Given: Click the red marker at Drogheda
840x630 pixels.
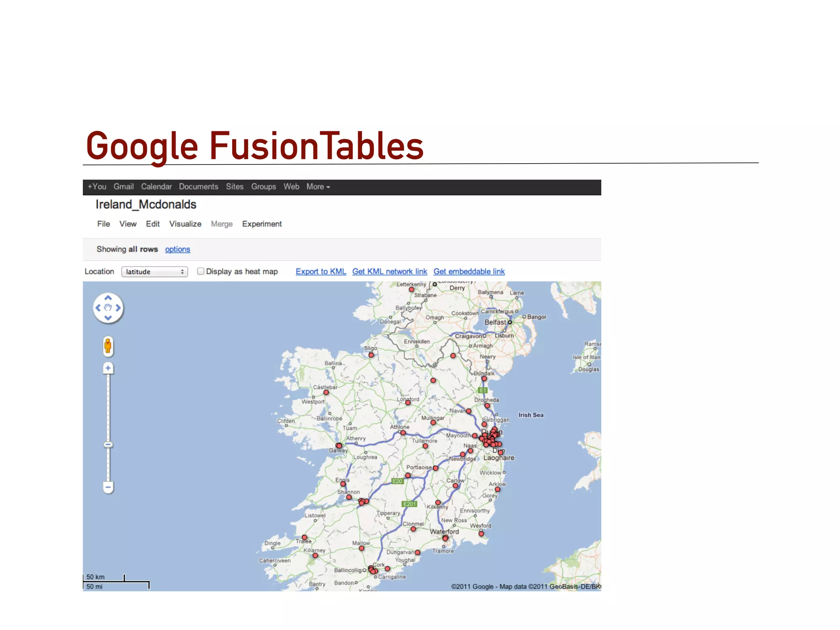Looking at the screenshot, I should pos(487,406).
